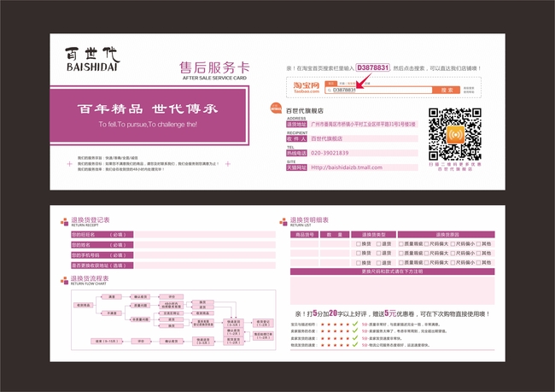Screen dimensions: 555x392
Task: Click the first 商品货号 cell in the return list
Action: click(305, 243)
